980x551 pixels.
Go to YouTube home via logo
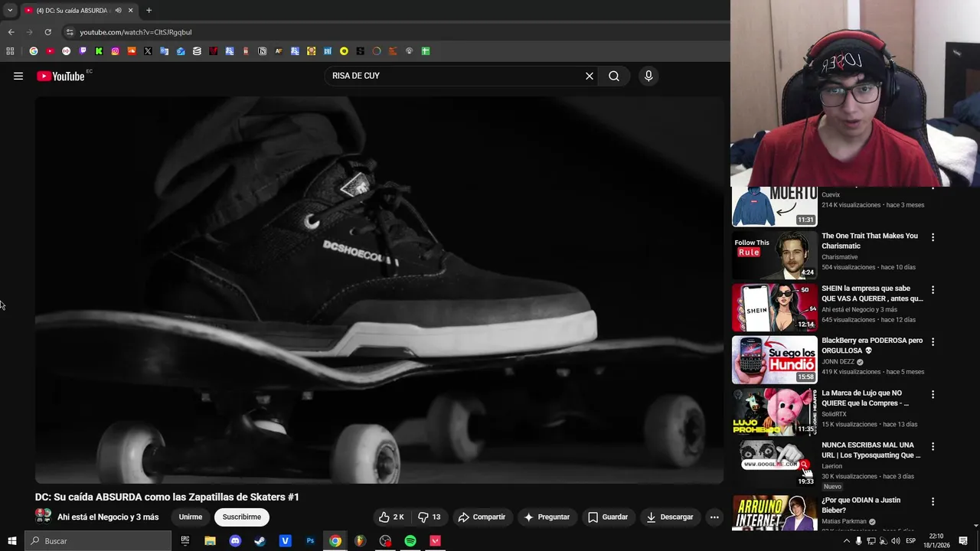click(x=60, y=76)
